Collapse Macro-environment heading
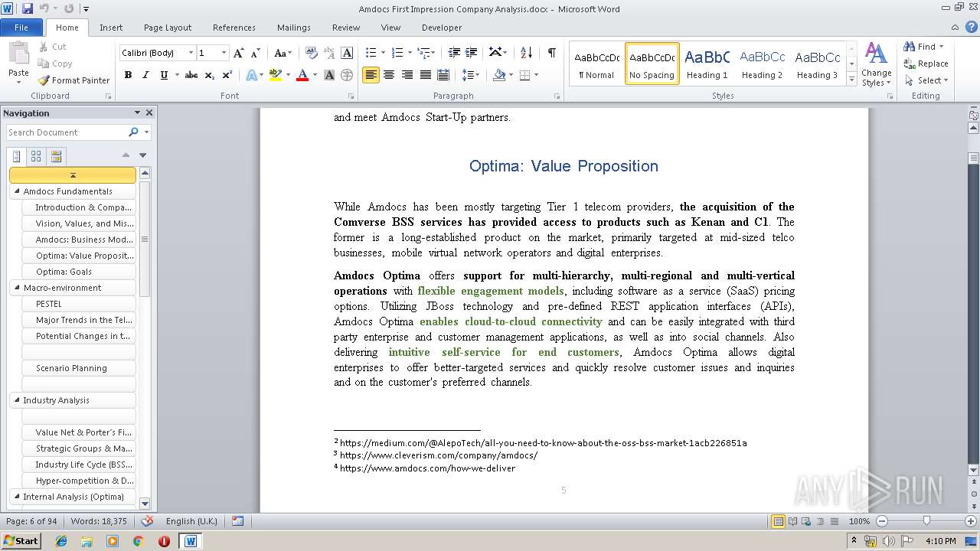980x551 pixels. click(16, 288)
